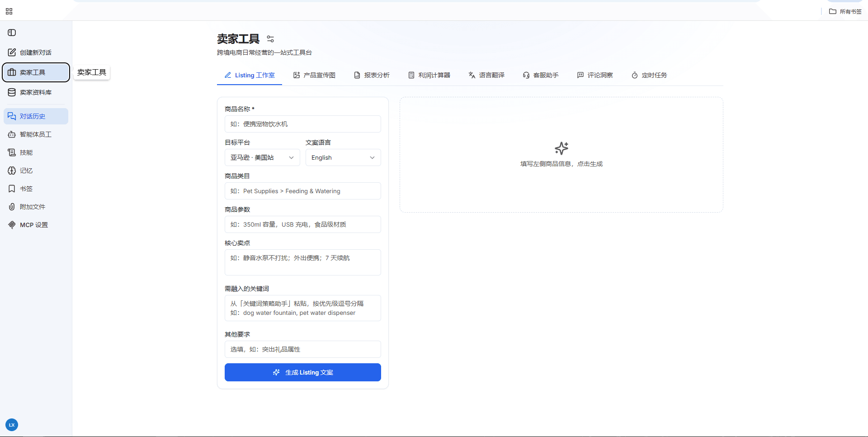Click the apps grid icon at top left
The height and width of the screenshot is (437, 868).
9,11
